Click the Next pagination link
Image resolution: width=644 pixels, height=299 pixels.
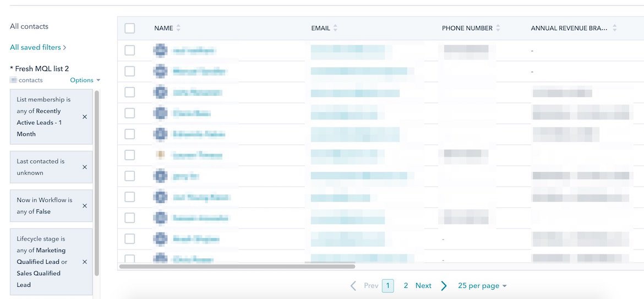423,286
